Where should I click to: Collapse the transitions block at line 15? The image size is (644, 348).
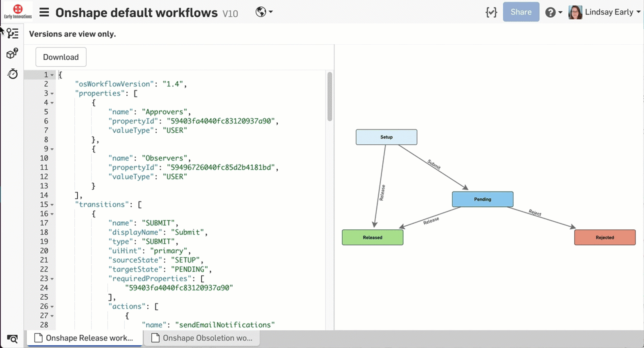point(52,205)
